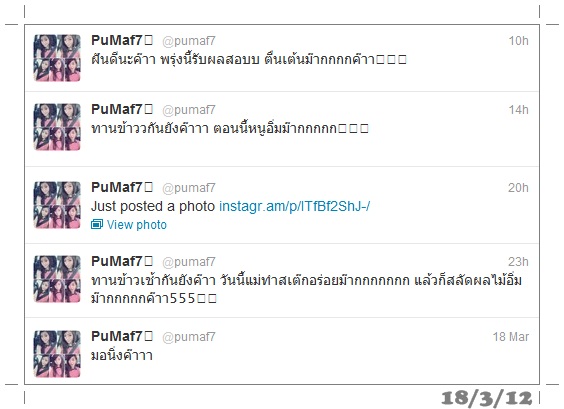The image size is (564, 409).
Task: Open the View photo link
Action: pos(137,224)
